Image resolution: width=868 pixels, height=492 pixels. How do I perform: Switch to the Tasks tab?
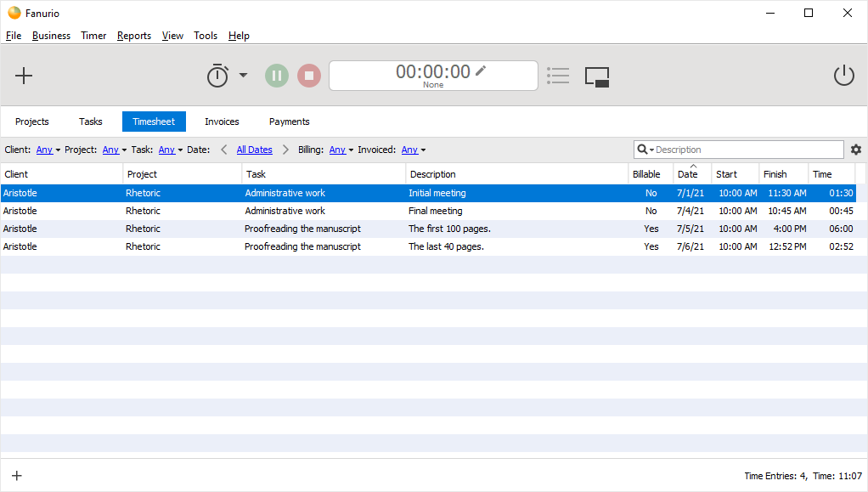point(91,122)
